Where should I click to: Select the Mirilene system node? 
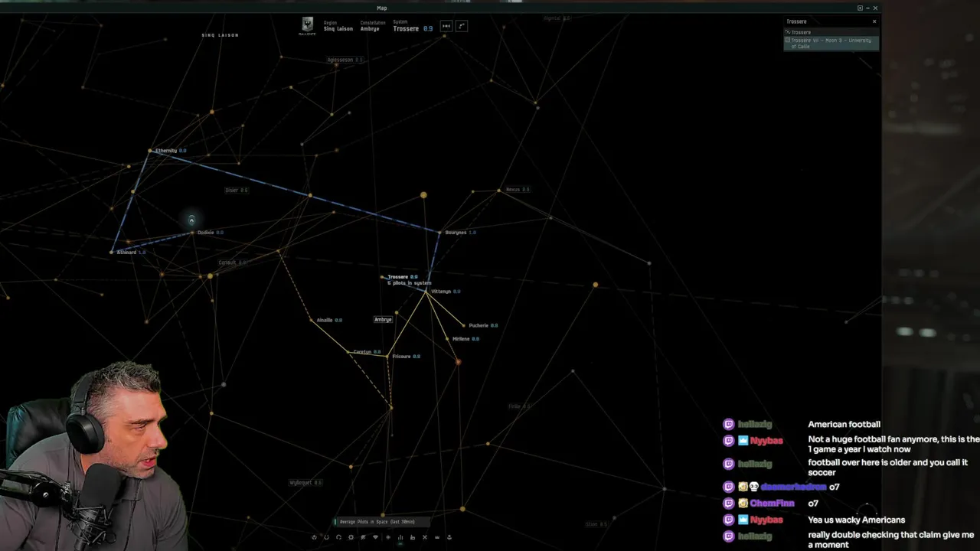447,339
